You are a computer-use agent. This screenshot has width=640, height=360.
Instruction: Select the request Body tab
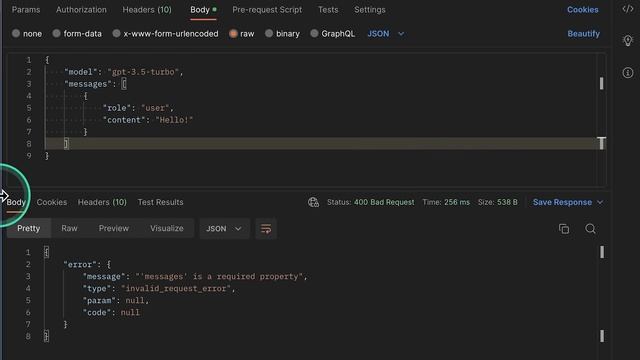203,10
